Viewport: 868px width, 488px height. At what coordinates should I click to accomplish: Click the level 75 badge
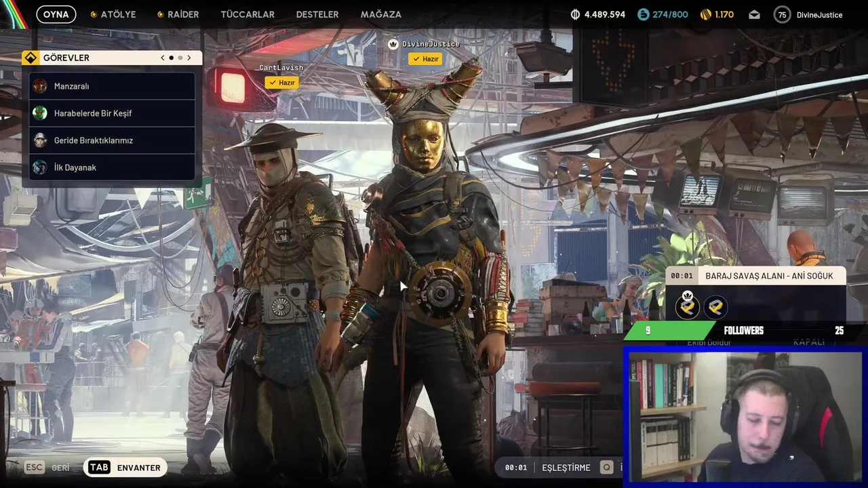tap(782, 14)
